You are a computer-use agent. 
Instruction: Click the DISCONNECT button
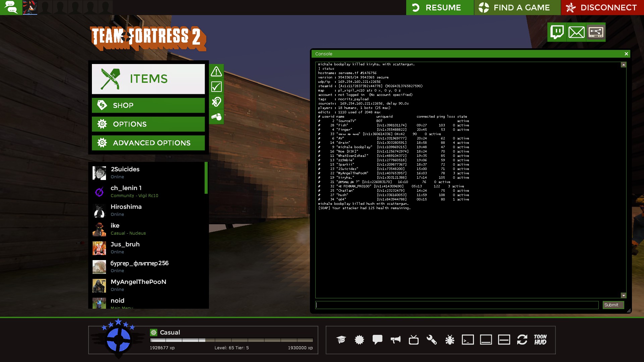click(602, 7)
